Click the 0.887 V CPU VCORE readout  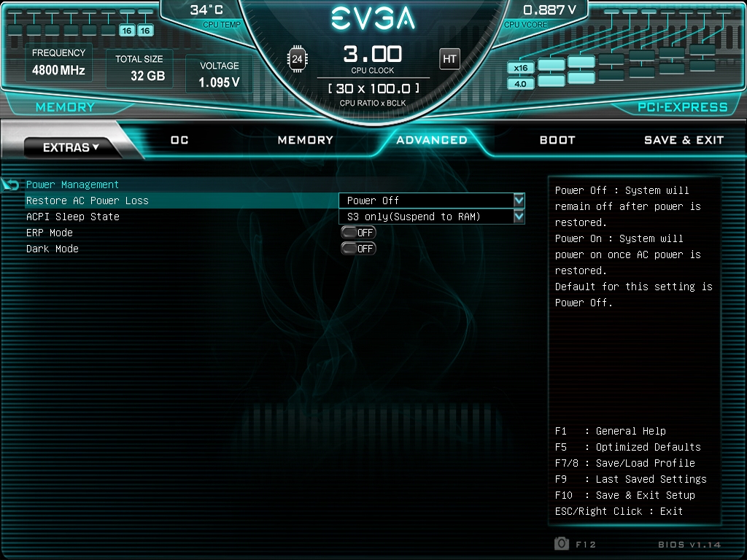541,17
